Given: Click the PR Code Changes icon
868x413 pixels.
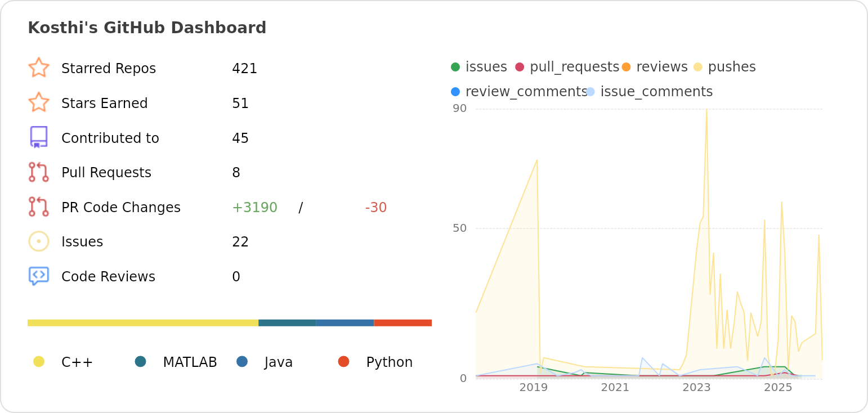Looking at the screenshot, I should [x=39, y=207].
